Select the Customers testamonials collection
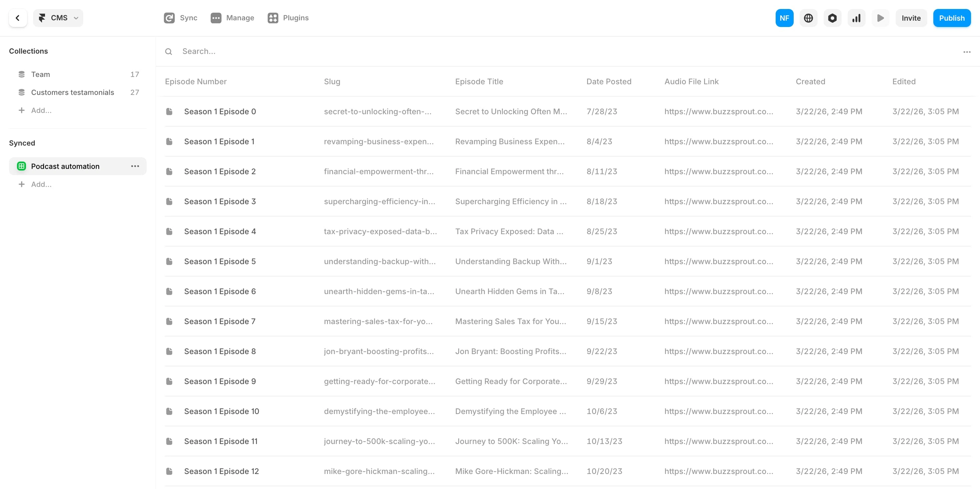The image size is (980, 489). tap(72, 92)
